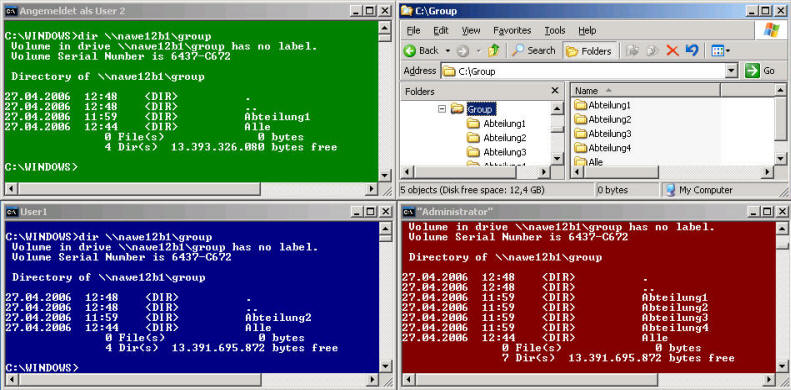Click the Administrator console system menu icon

(409, 212)
